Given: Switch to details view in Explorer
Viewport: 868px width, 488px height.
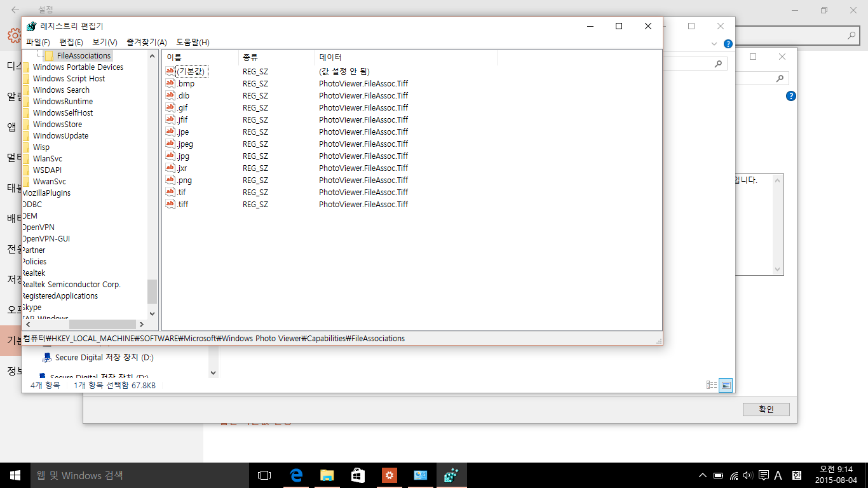Looking at the screenshot, I should (x=712, y=385).
